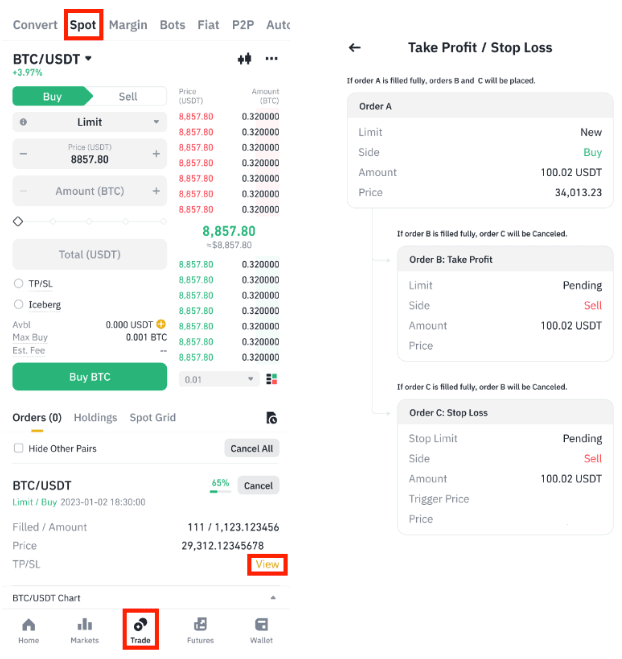The width and height of the screenshot is (622, 659).
Task: Enable the TP/SL option
Action: (19, 283)
